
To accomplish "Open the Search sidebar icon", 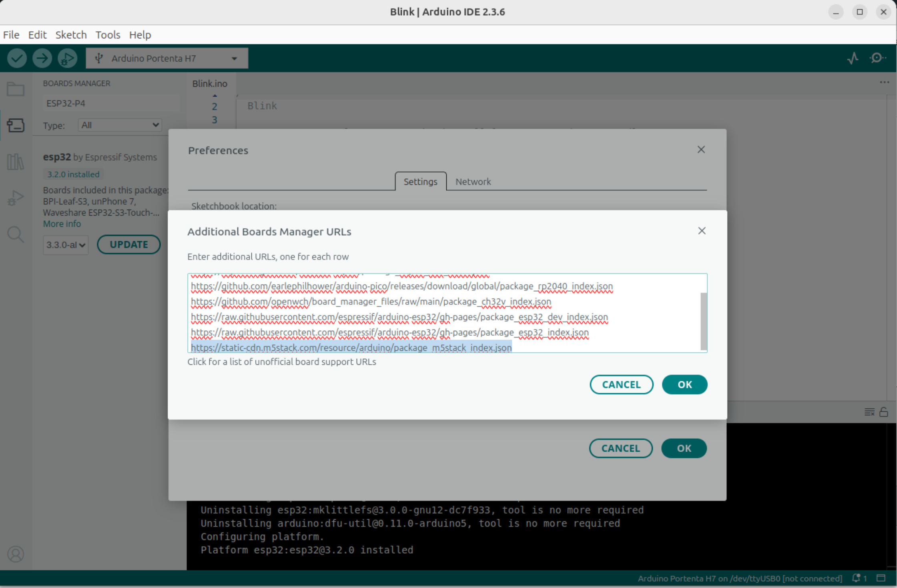I will click(x=16, y=234).
